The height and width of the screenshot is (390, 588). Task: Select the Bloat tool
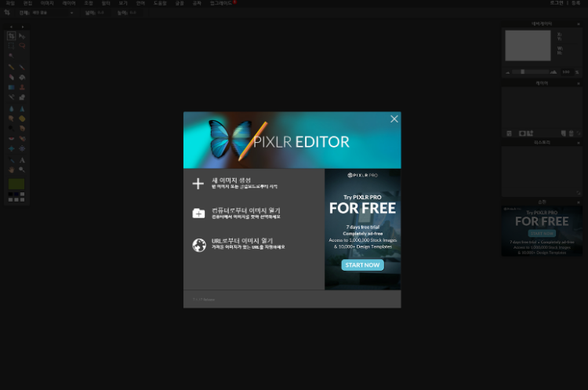point(11,148)
